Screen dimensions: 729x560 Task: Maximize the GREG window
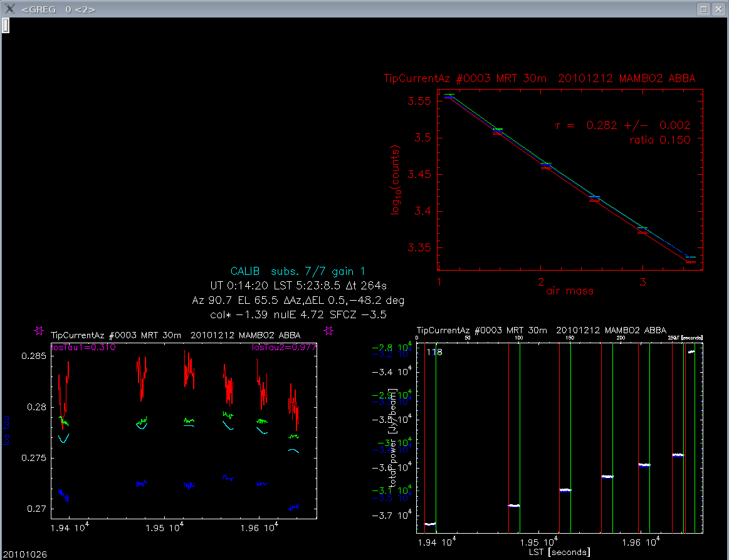click(x=704, y=9)
